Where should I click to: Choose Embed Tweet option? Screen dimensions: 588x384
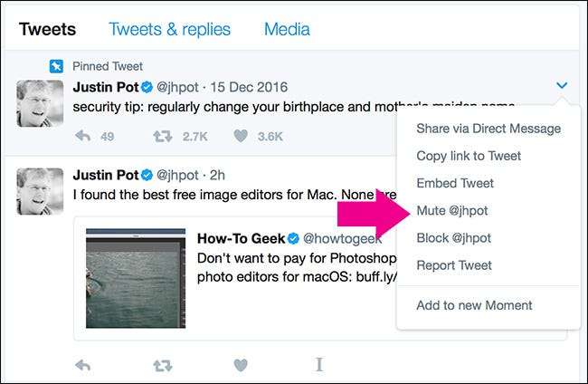click(455, 183)
